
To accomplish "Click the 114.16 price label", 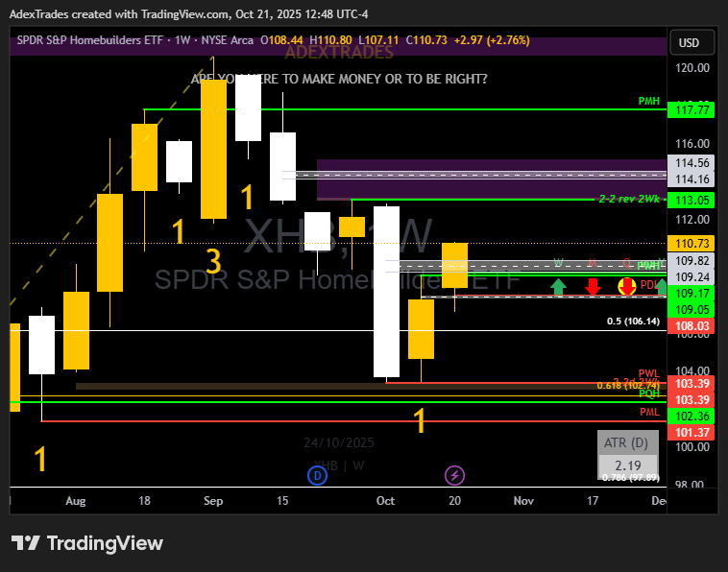I will point(691,179).
